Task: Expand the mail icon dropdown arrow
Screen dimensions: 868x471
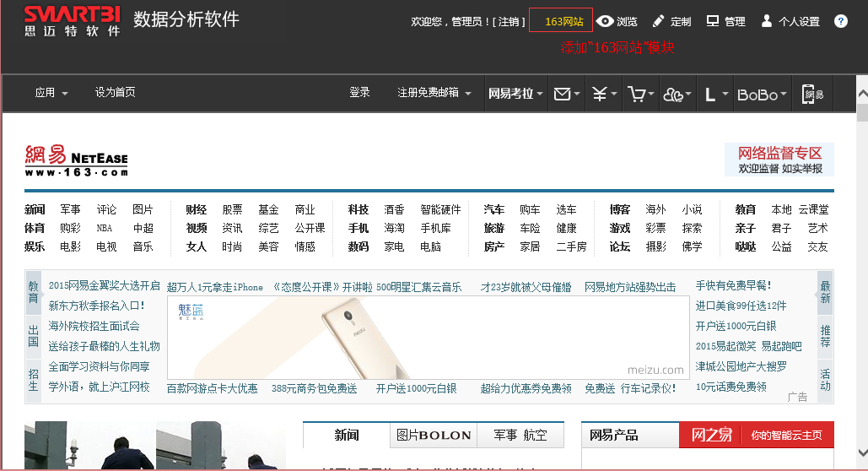Action: pyautogui.click(x=577, y=95)
